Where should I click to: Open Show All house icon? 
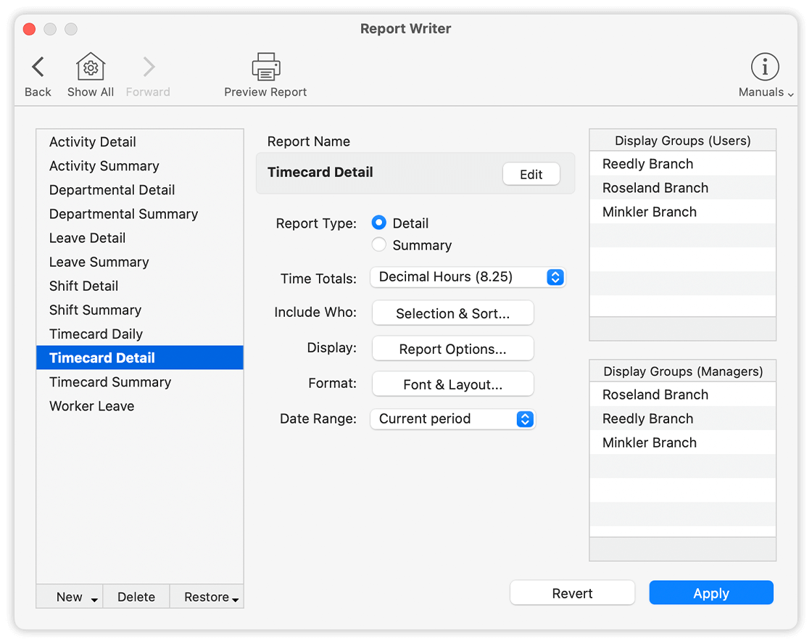[91, 67]
